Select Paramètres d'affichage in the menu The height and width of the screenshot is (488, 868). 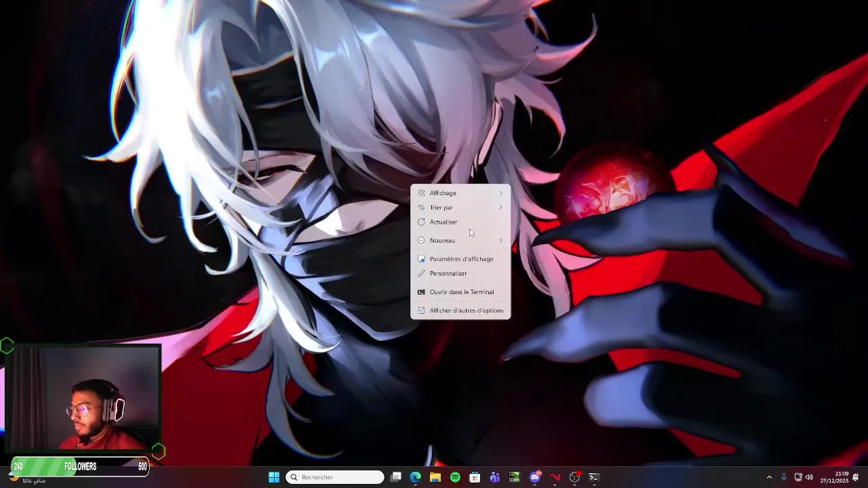[460, 259]
